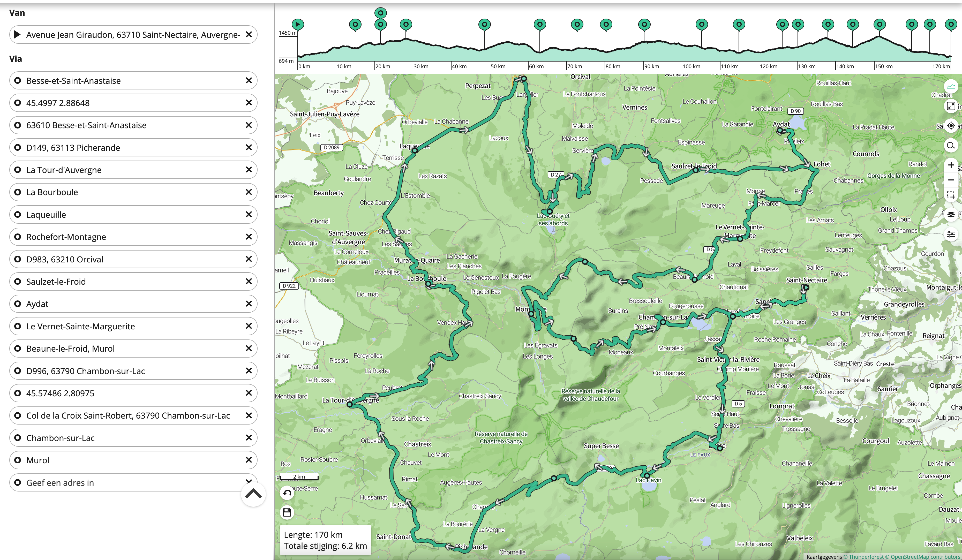962x560 pixels.
Task: Select the box zoom selection tool
Action: (x=951, y=195)
